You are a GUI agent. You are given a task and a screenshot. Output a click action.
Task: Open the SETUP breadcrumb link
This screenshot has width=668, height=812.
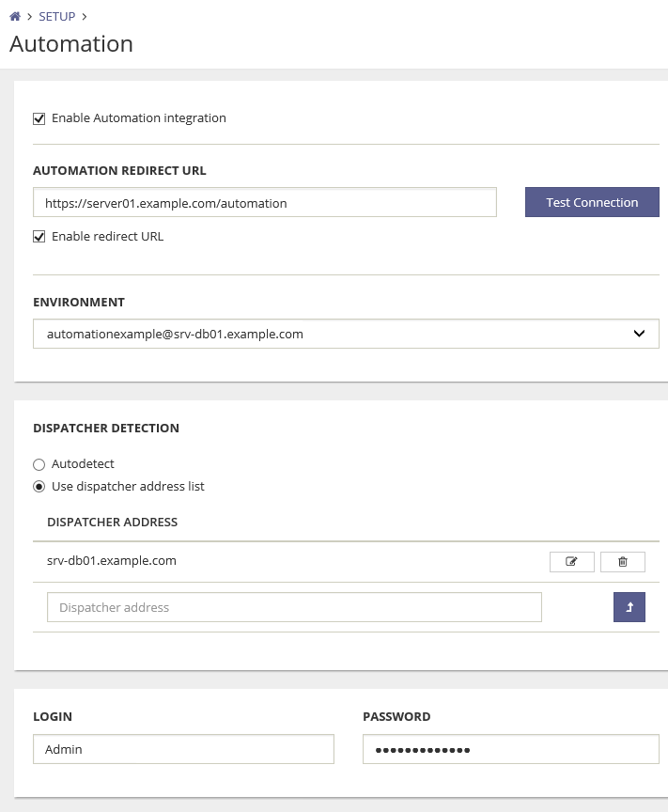56,17
